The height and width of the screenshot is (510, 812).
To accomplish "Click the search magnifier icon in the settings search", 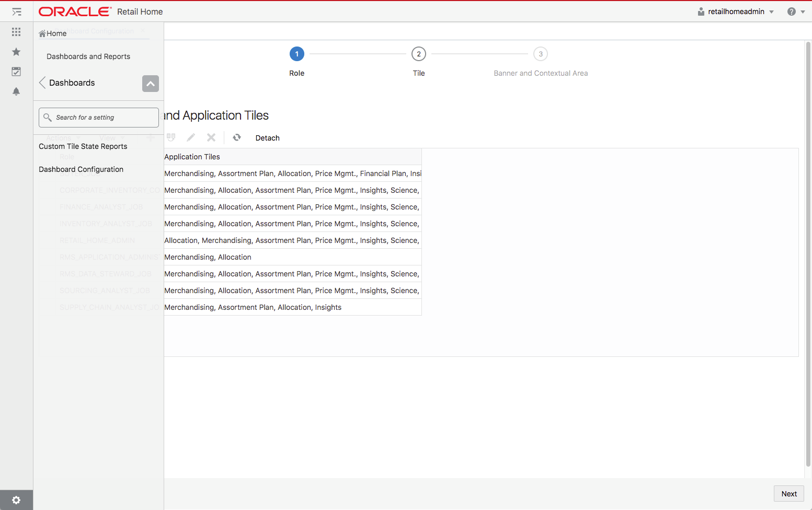I will (x=48, y=117).
